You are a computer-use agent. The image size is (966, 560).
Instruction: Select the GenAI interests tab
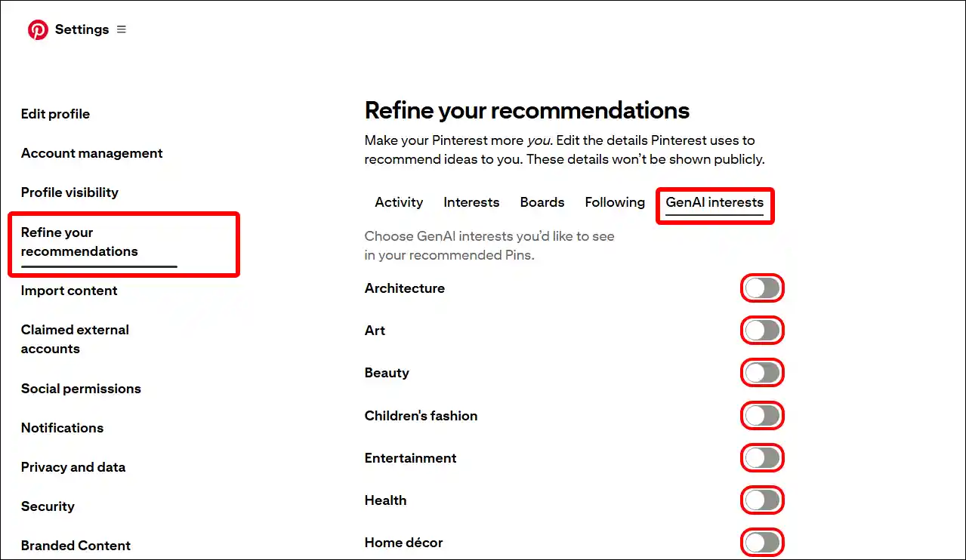click(x=714, y=202)
